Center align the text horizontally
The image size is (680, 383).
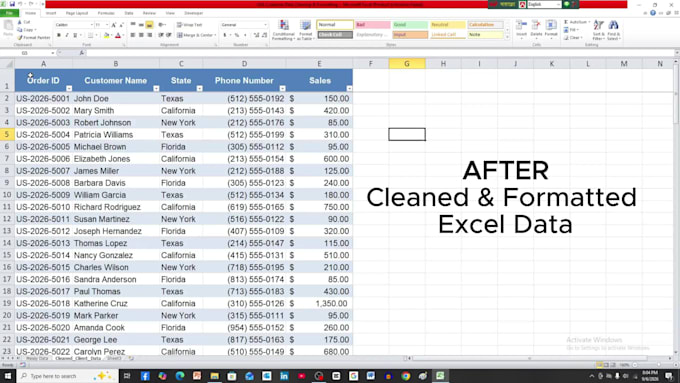(141, 35)
